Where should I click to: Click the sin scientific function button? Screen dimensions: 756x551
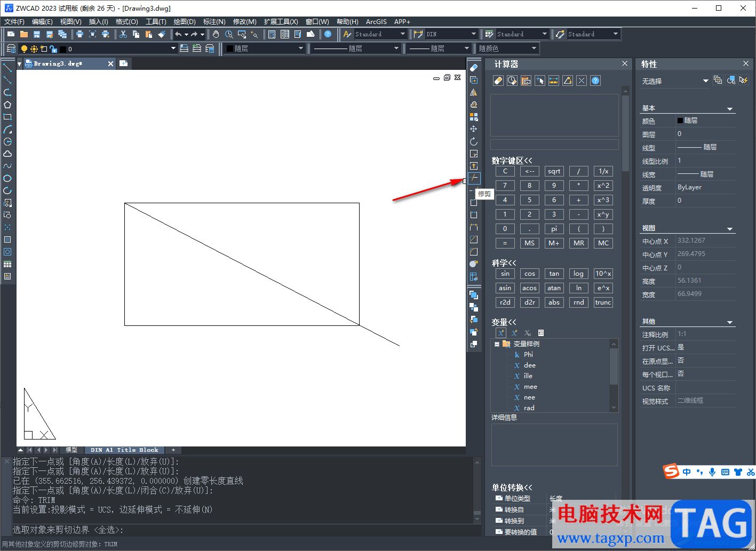[x=505, y=274]
